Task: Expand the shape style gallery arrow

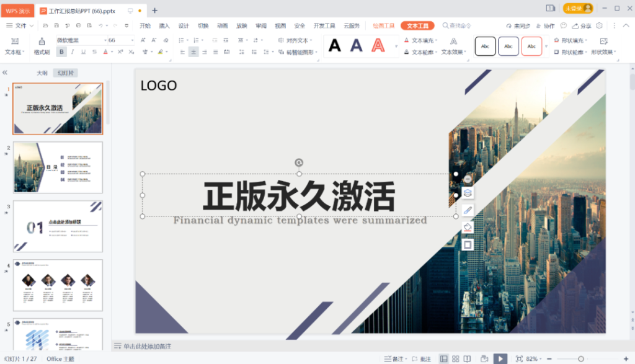Action: pyautogui.click(x=546, y=46)
